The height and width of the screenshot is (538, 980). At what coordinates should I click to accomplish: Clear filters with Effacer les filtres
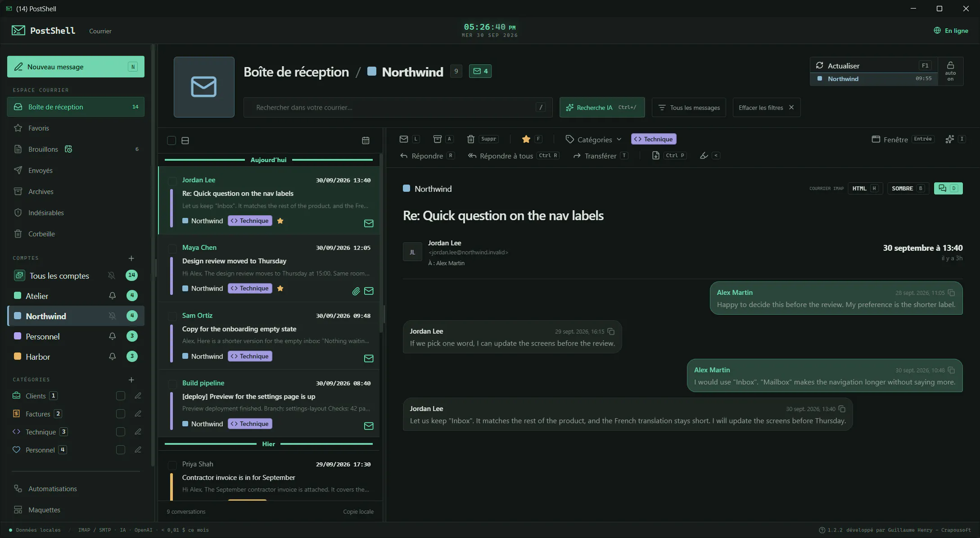tap(767, 108)
